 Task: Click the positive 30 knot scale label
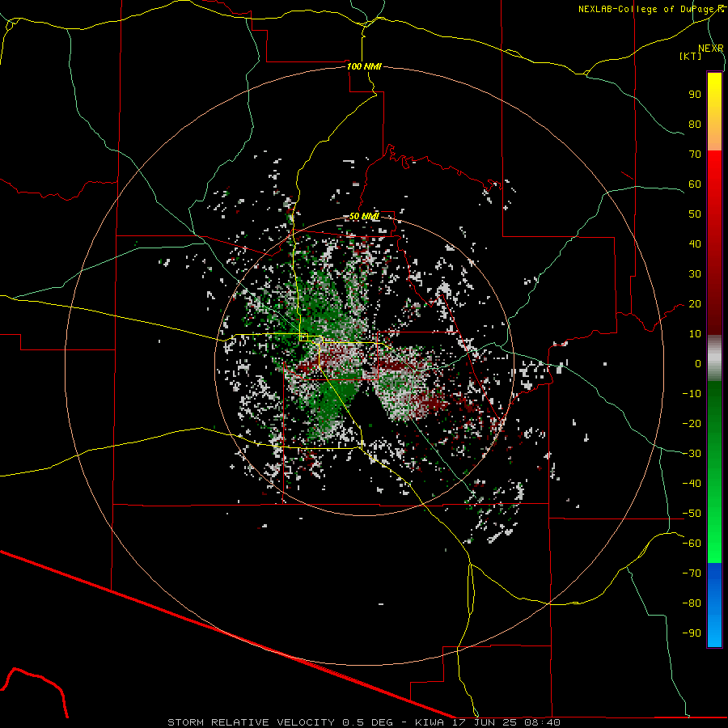click(x=695, y=274)
